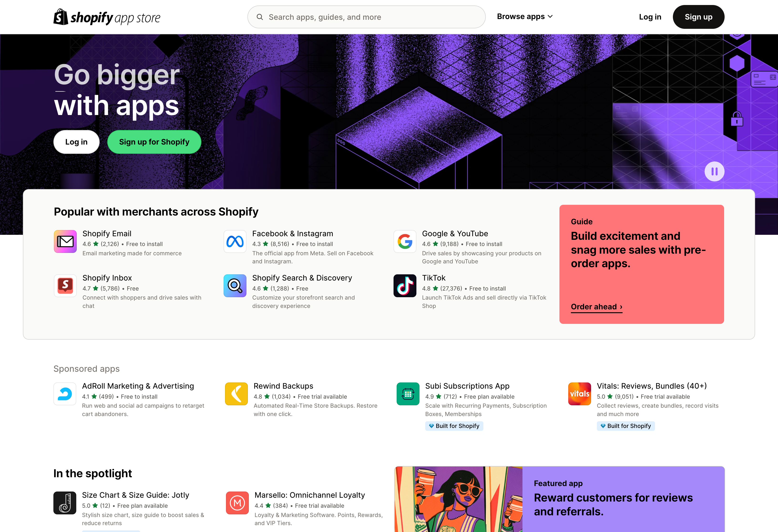Open AdRoll Marketing & Advertising title

click(138, 386)
